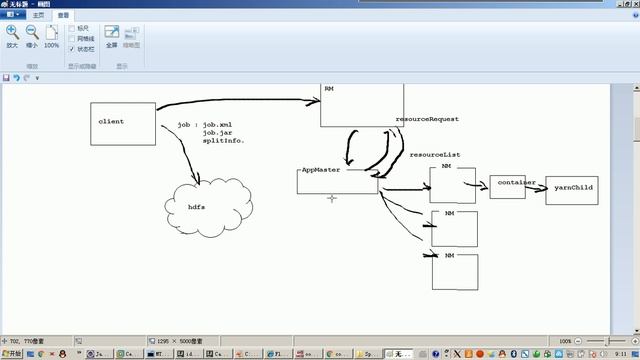Click the 缩小 zoom out magnifier

pos(32,33)
